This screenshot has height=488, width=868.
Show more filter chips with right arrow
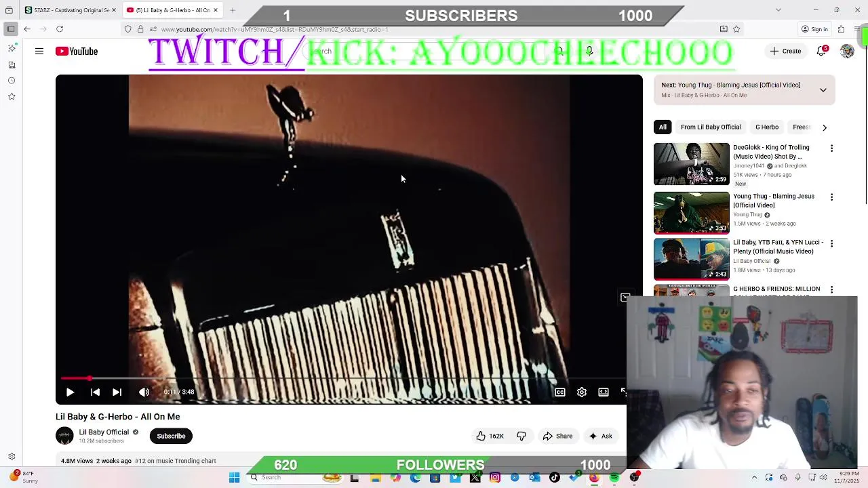pos(824,127)
